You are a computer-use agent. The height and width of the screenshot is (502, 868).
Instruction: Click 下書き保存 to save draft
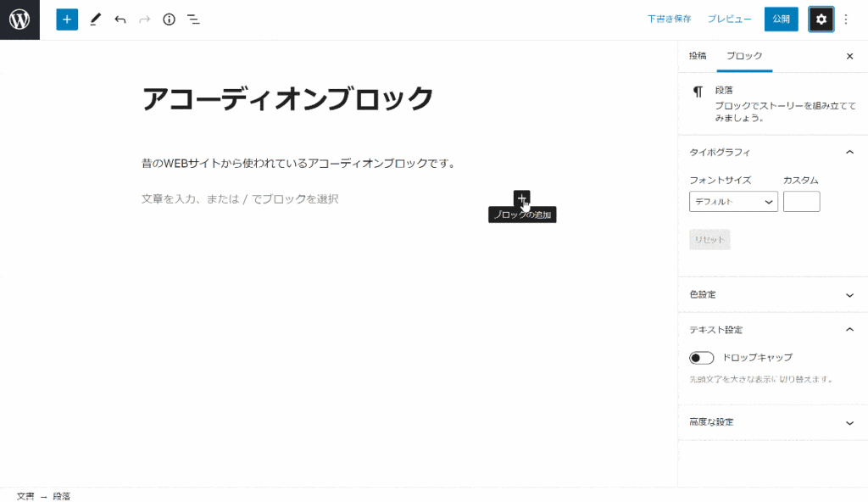(669, 19)
